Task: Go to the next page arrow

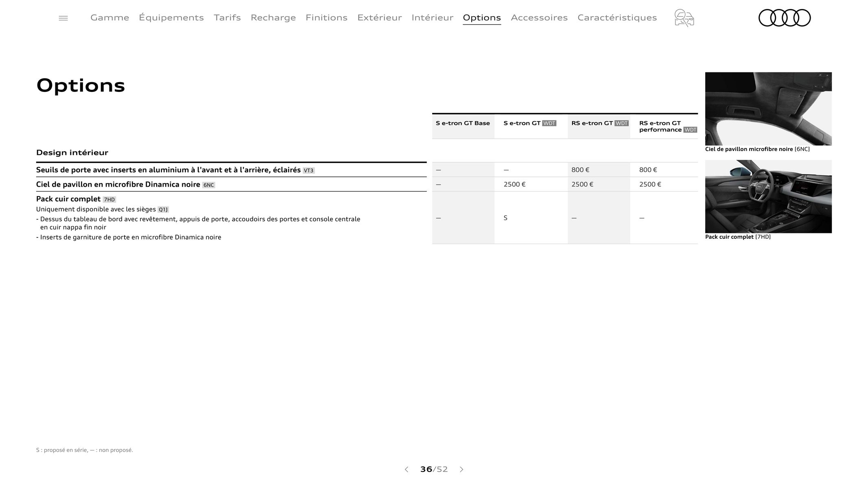Action: [461, 469]
